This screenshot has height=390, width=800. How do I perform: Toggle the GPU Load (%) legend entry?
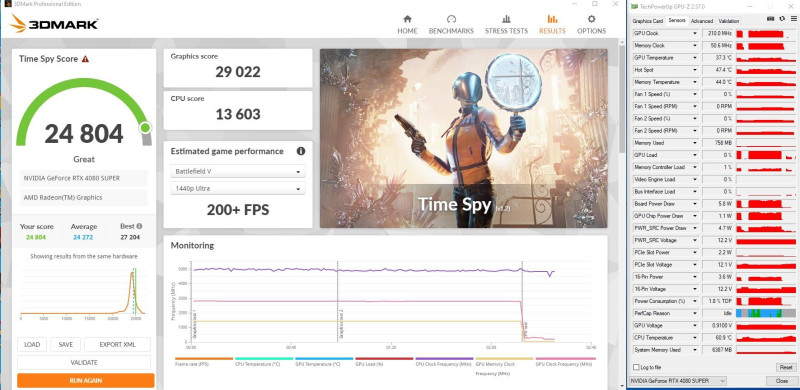[384, 361]
